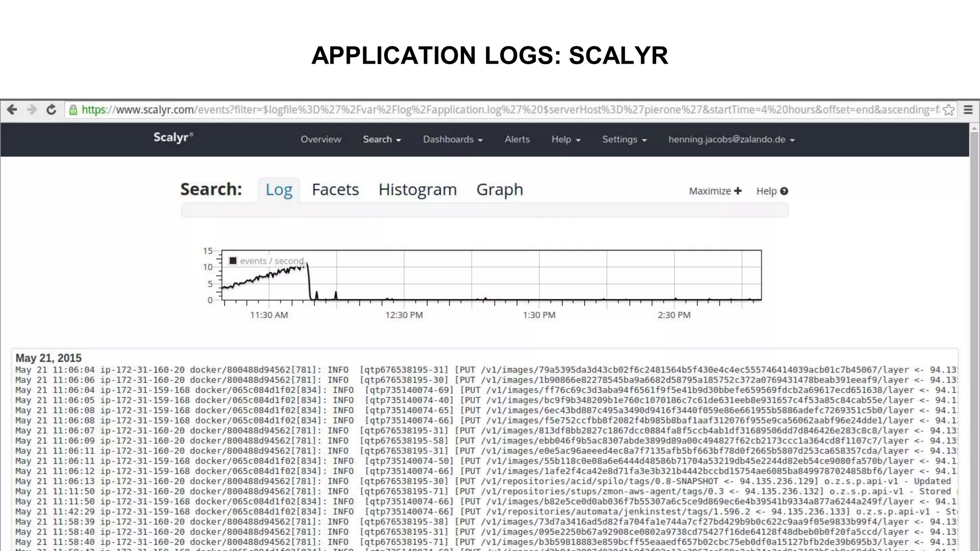Click the search filter input field
This screenshot has width=980, height=551.
point(484,210)
